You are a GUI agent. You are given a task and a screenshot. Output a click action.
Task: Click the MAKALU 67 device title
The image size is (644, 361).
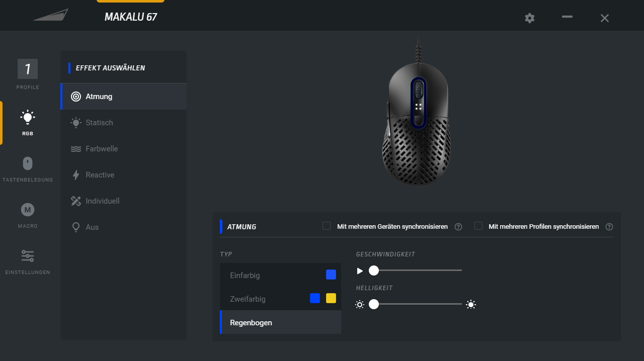pos(131,17)
